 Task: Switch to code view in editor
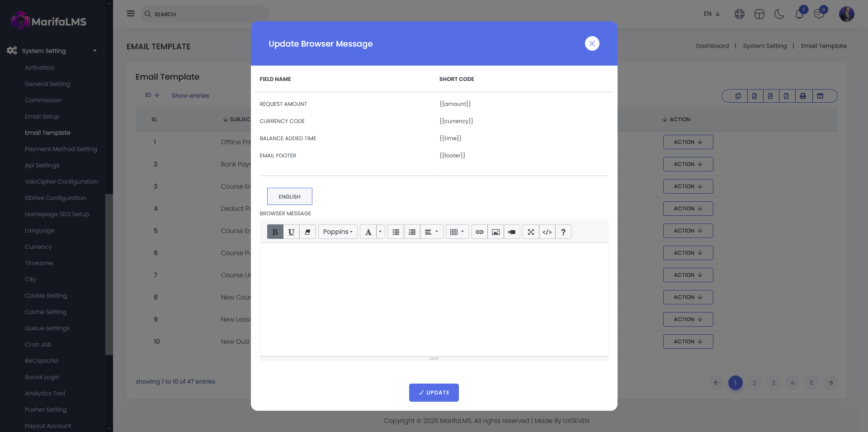point(547,232)
